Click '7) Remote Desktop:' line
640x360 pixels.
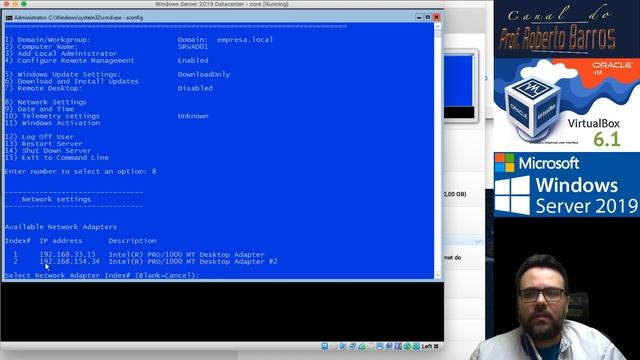tap(43, 88)
